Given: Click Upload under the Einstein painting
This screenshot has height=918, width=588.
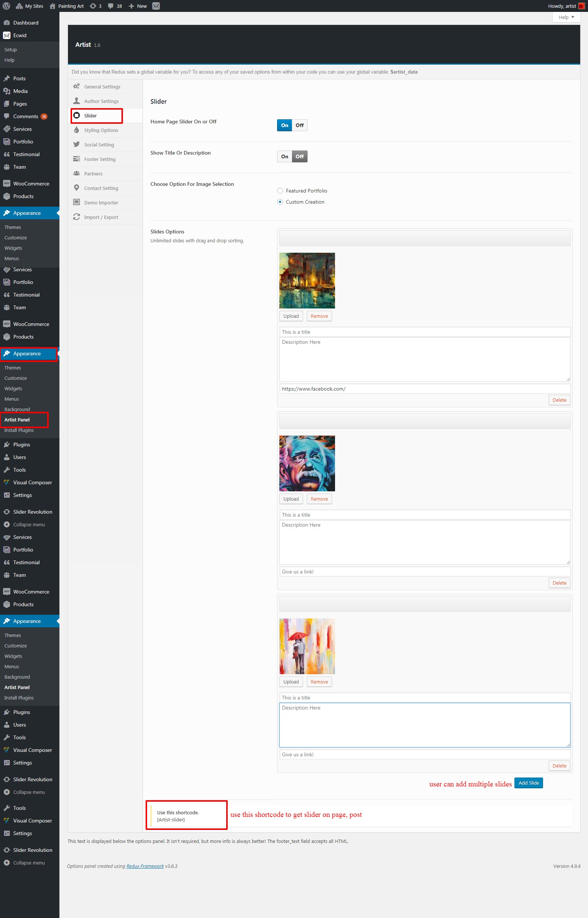Looking at the screenshot, I should (x=291, y=499).
